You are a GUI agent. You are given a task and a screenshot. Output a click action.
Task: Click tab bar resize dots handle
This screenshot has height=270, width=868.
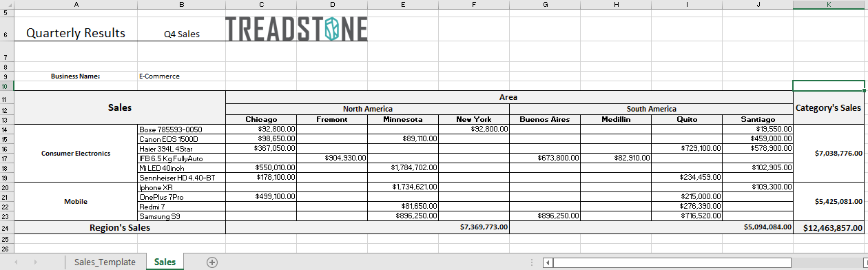tap(531, 262)
